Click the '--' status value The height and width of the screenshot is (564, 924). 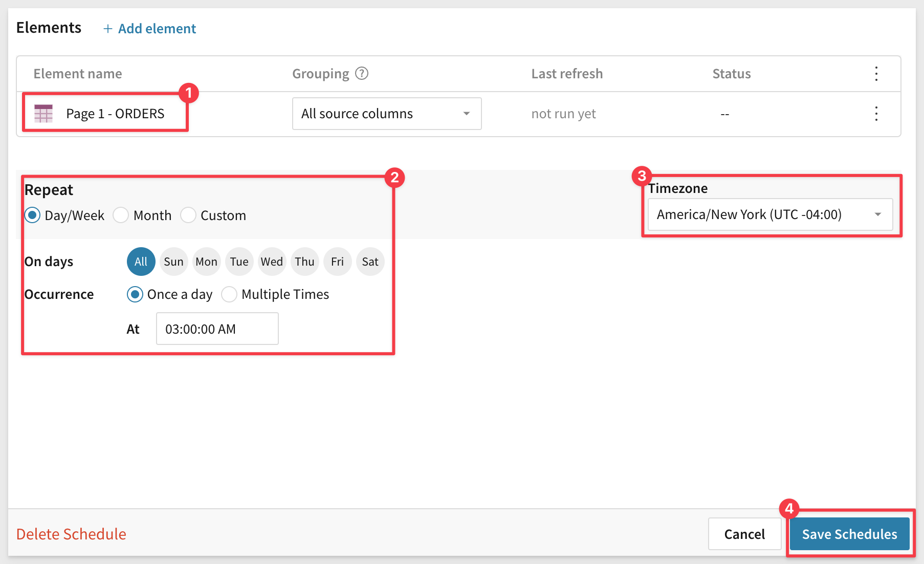pyautogui.click(x=725, y=114)
